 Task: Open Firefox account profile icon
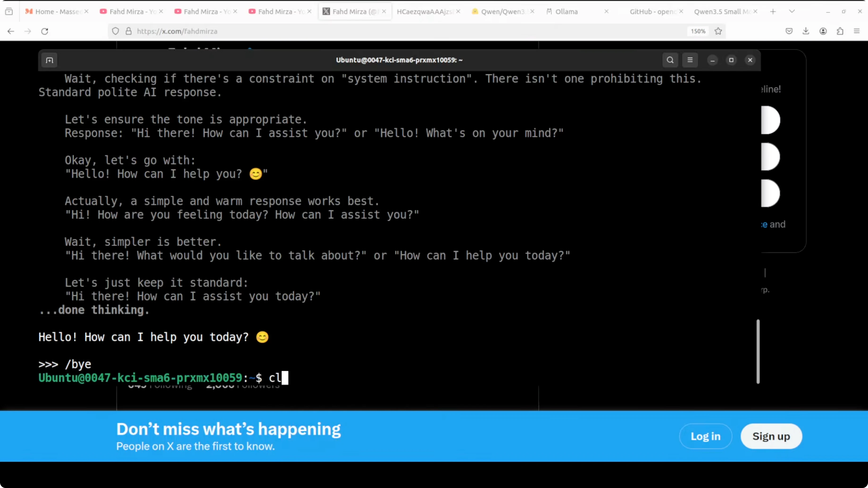823,31
